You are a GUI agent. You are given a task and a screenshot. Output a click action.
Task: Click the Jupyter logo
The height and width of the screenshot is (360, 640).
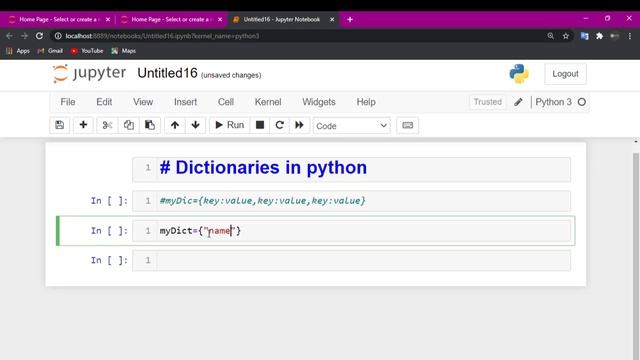click(89, 73)
